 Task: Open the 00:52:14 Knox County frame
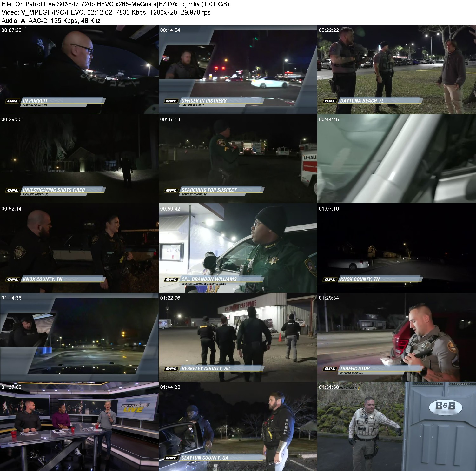(79, 248)
